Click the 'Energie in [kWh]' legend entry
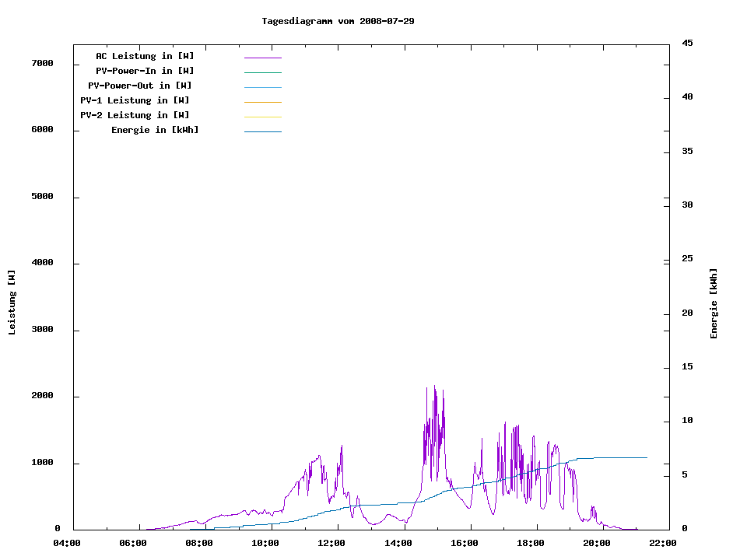Image resolution: width=747 pixels, height=560 pixels. (x=155, y=130)
